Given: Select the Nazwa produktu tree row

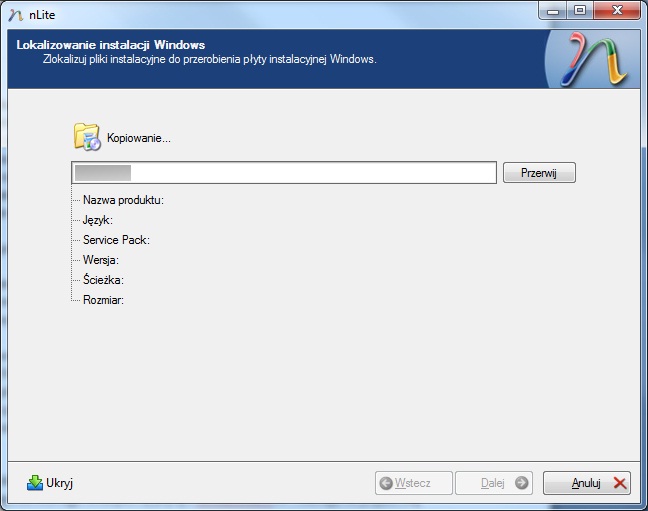Looking at the screenshot, I should point(123,200).
